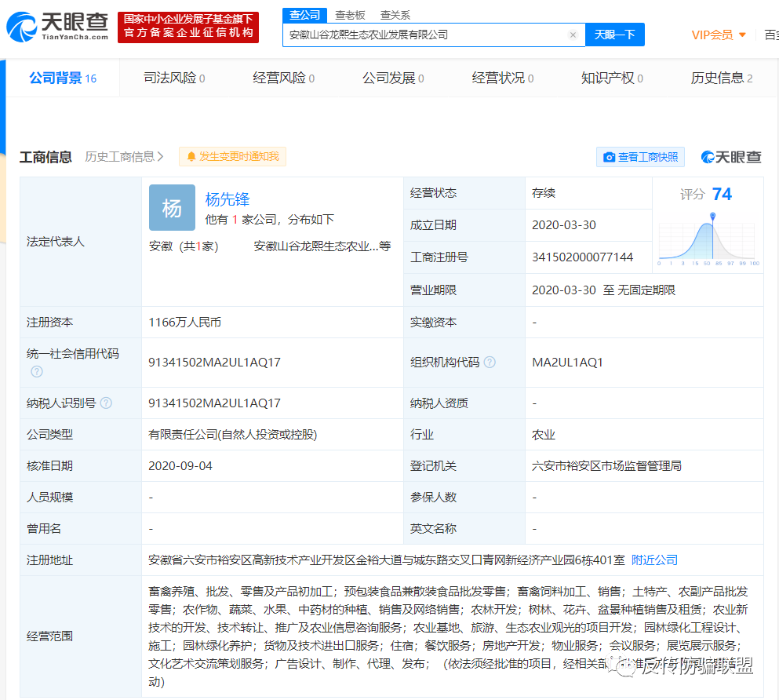Screen dimensions: 779x700
Task: Click industry value 农业
Action: coord(544,435)
